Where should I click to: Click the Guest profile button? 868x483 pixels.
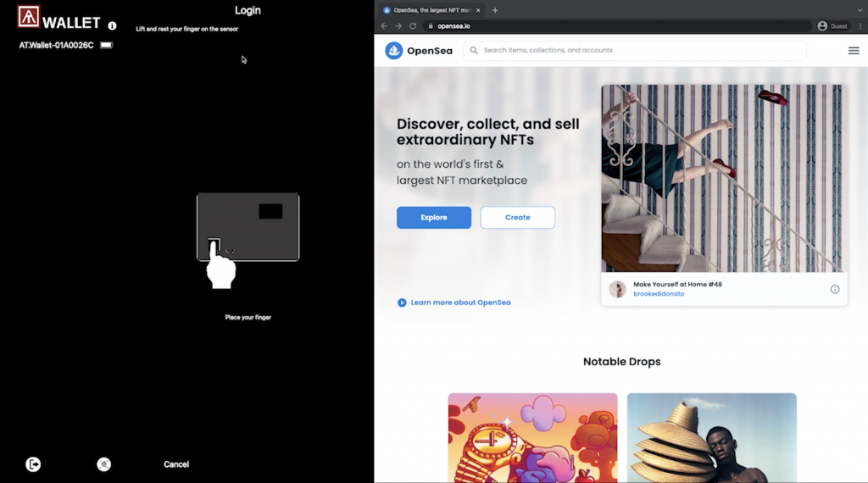click(832, 26)
